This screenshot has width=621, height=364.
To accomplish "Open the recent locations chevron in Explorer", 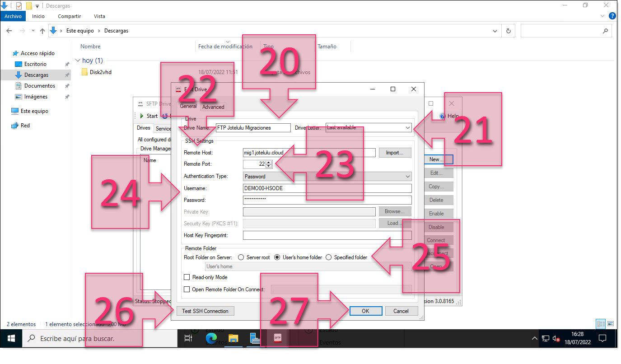I will 33,31.
